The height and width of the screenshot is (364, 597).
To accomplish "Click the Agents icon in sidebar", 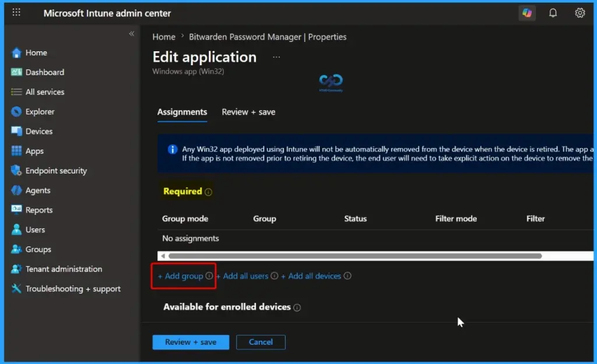I will (16, 190).
